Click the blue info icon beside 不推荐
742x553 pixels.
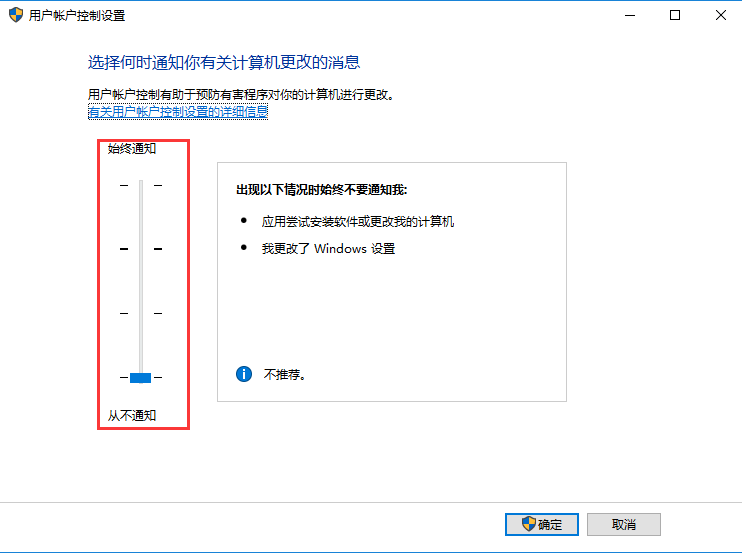click(x=244, y=374)
